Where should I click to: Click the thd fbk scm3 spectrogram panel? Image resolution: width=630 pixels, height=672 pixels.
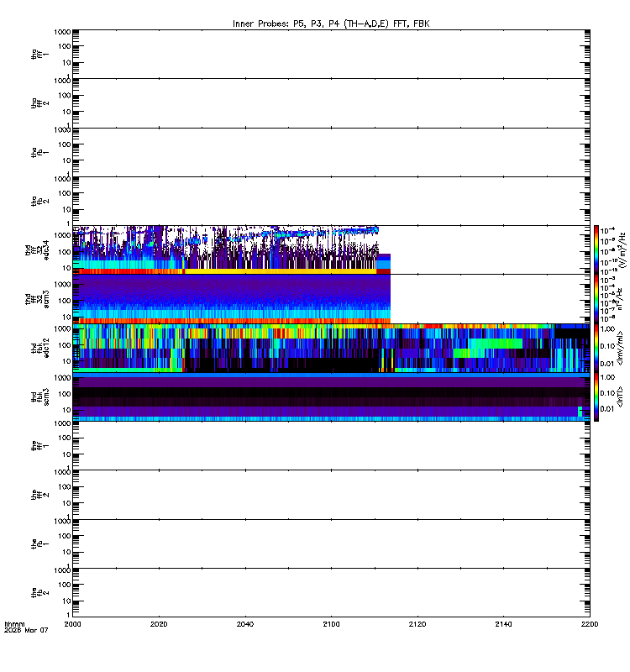[331, 396]
